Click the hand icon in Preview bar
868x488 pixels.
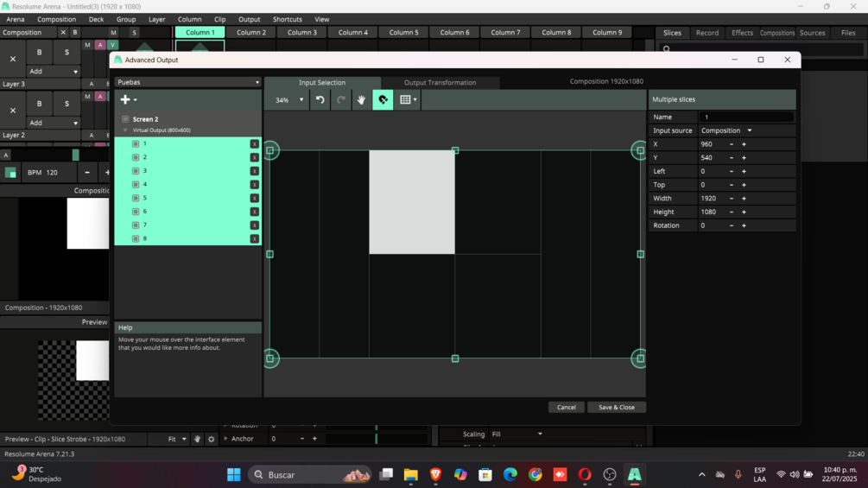[x=197, y=439]
